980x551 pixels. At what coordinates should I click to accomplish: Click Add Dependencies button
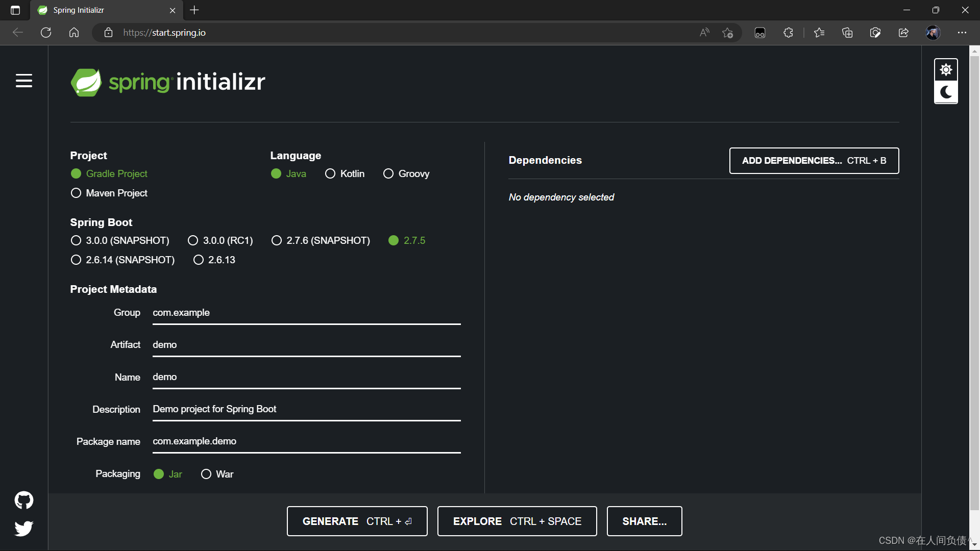pos(814,161)
